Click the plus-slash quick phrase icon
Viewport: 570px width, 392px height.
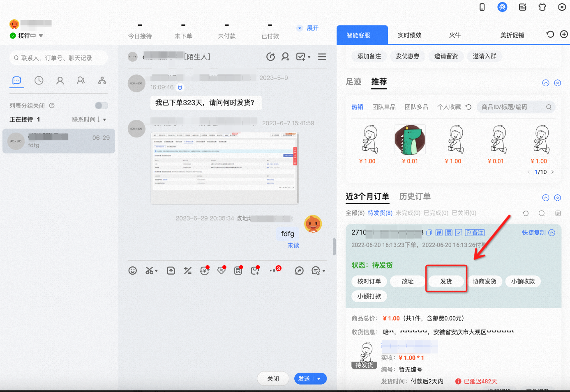[x=188, y=271]
